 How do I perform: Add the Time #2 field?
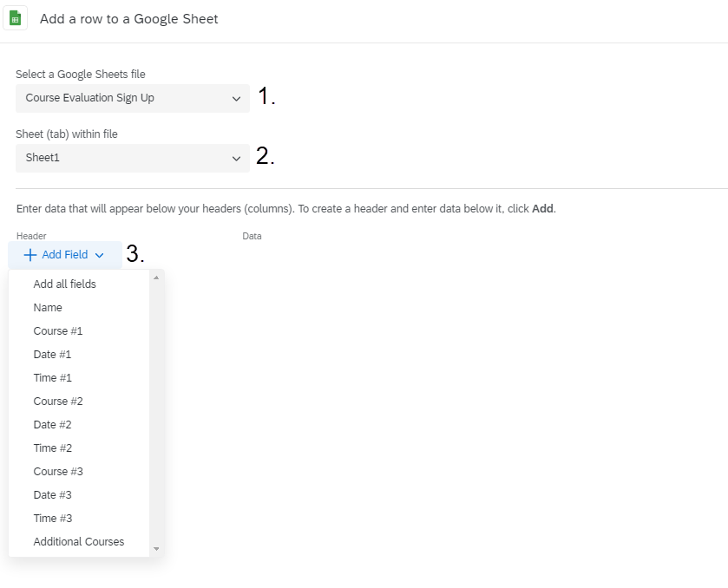53,448
